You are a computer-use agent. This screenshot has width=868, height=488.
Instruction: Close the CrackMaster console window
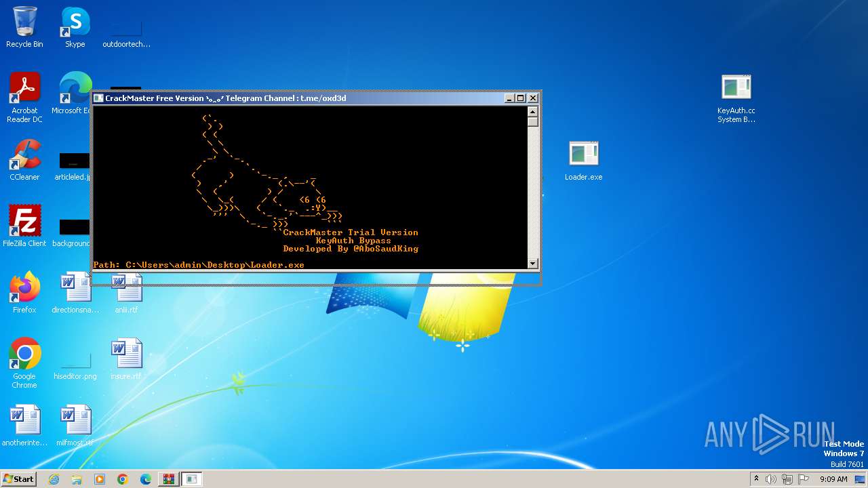533,98
